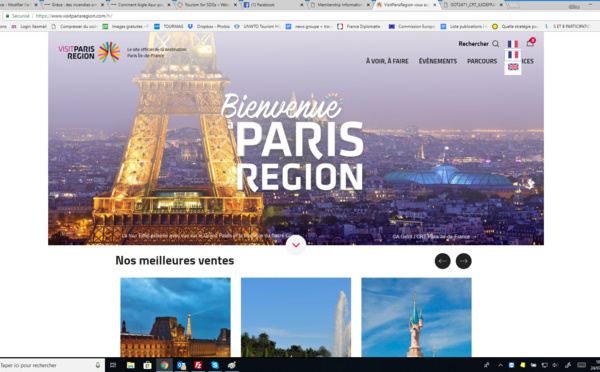Open the Login Xeomail bookmark
This screenshot has width=600, height=372.
tap(29, 26)
